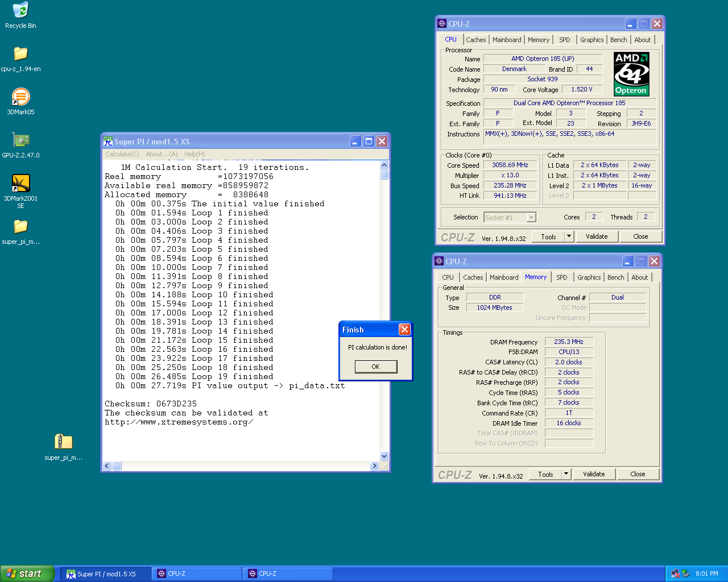
Task: Switch to Super PI taskbar button
Action: [106, 574]
